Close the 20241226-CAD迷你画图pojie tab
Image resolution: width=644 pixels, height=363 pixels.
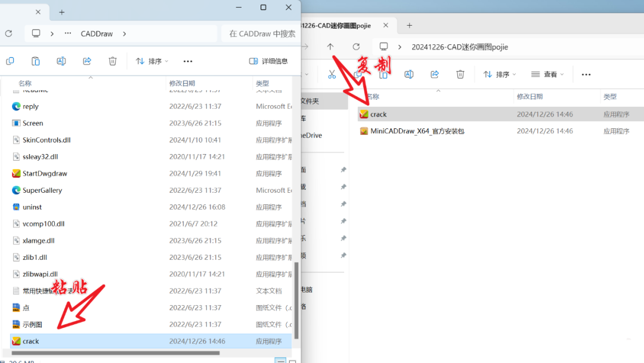point(386,26)
